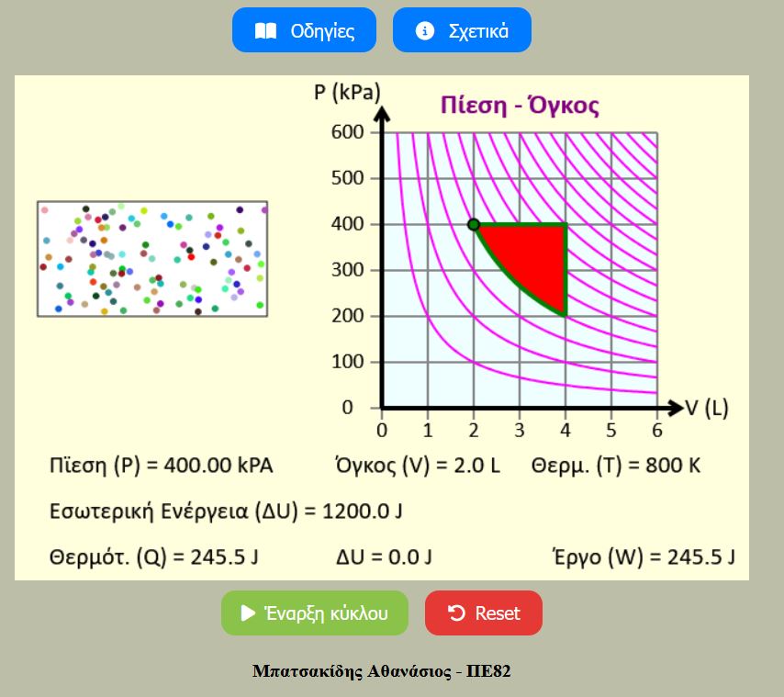Click the book icon on the Οδηγίες button
This screenshot has width=784, height=697.
point(265,31)
